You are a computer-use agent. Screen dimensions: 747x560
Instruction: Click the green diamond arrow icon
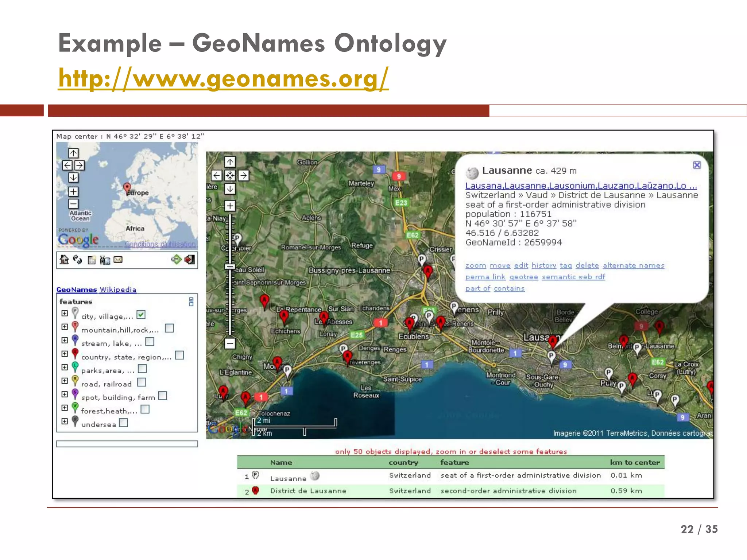(176, 260)
